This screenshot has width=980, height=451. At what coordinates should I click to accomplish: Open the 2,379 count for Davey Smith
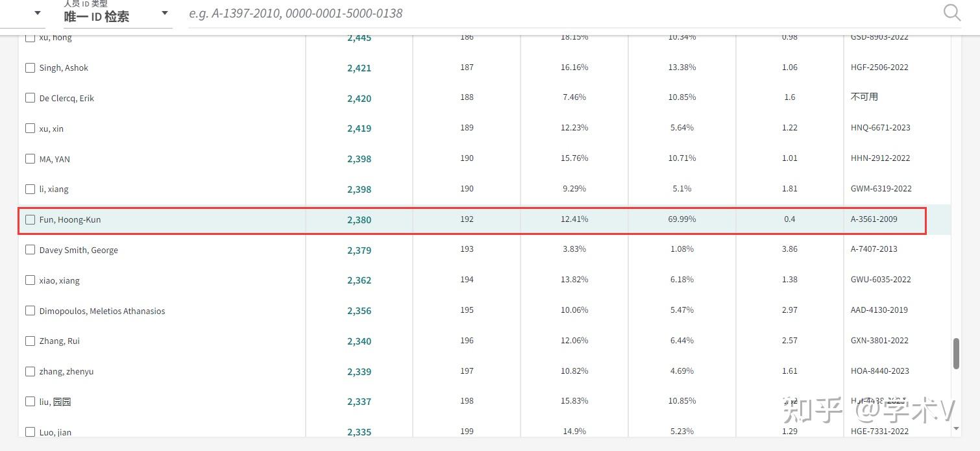coord(359,250)
